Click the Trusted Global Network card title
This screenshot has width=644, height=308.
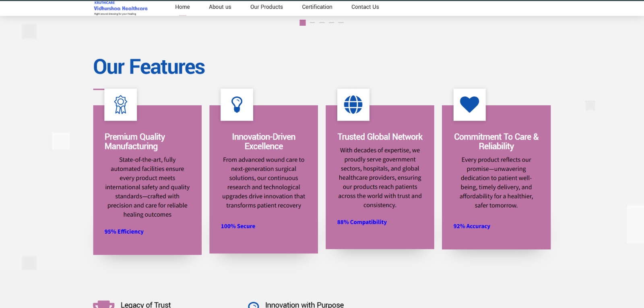click(x=380, y=137)
